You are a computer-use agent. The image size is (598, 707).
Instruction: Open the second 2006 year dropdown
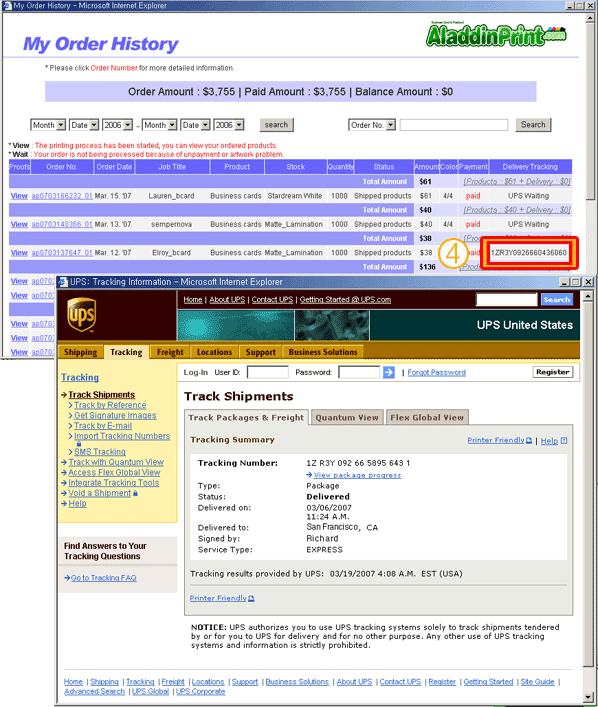[239, 125]
